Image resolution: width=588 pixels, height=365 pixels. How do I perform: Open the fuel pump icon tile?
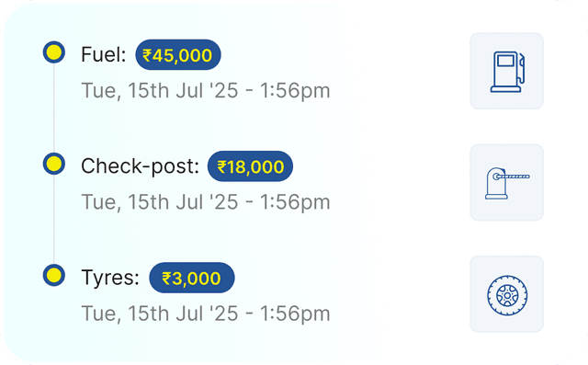point(506,71)
